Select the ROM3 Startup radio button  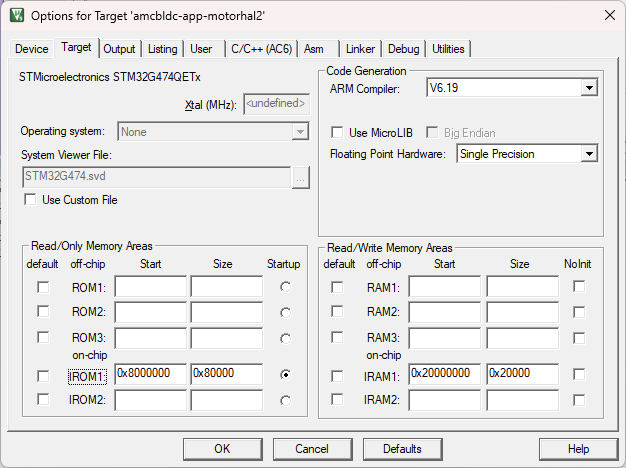[285, 339]
